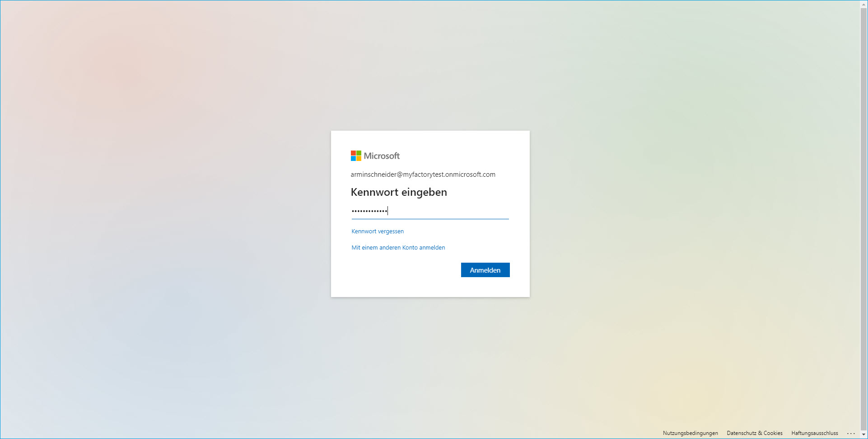Click Mit einem anderen Konto anmelden
The width and height of the screenshot is (868, 439).
point(398,247)
